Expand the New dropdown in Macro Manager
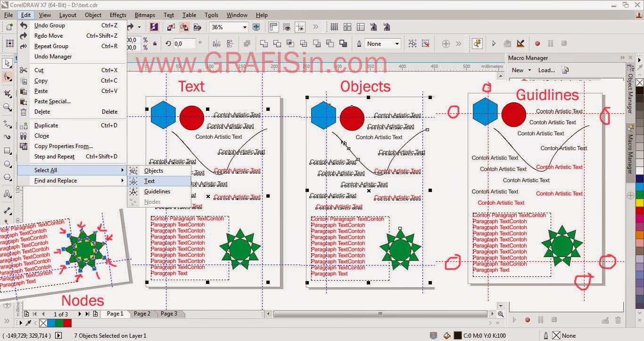 point(529,70)
